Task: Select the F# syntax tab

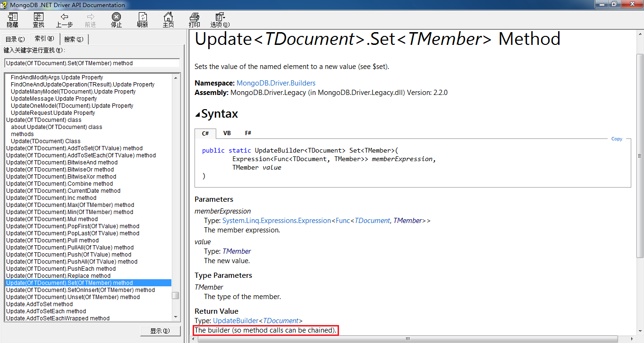Action: point(248,133)
